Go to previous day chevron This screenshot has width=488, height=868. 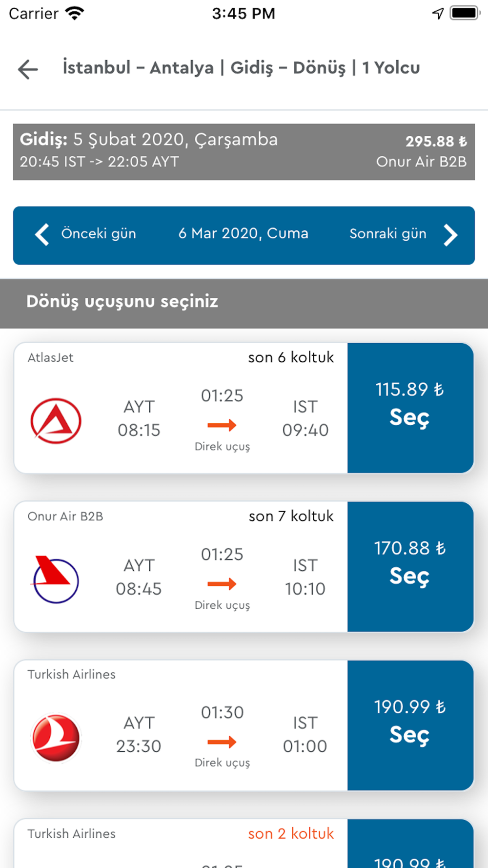42,235
